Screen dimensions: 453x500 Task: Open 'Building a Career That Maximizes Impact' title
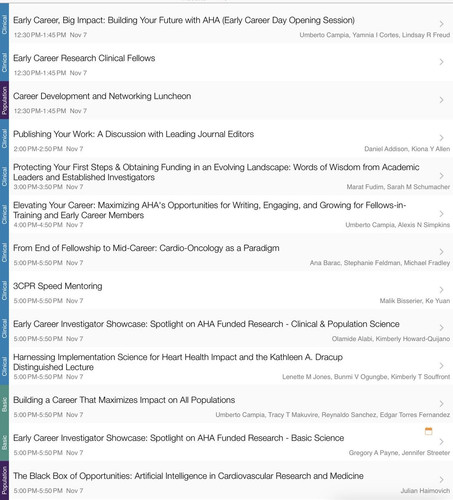tap(124, 400)
